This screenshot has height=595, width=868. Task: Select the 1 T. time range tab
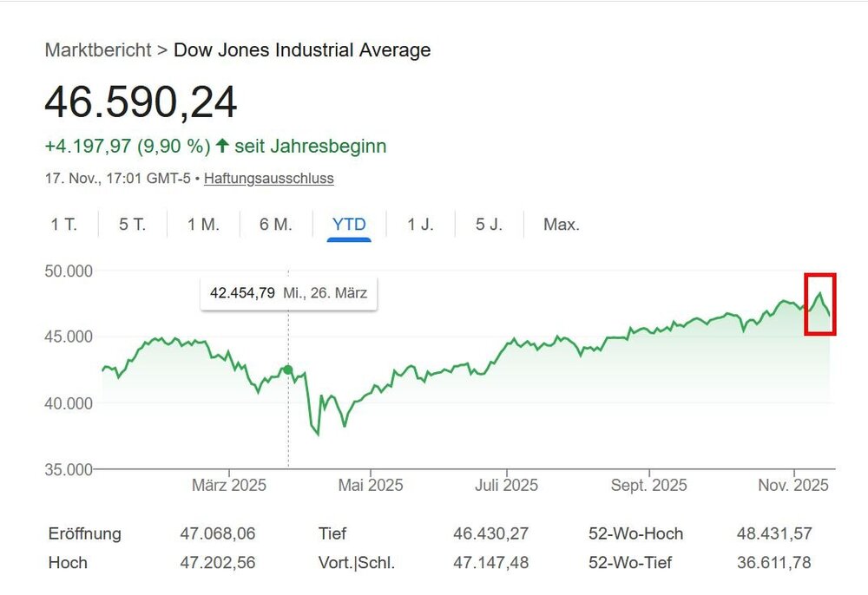[x=63, y=224]
